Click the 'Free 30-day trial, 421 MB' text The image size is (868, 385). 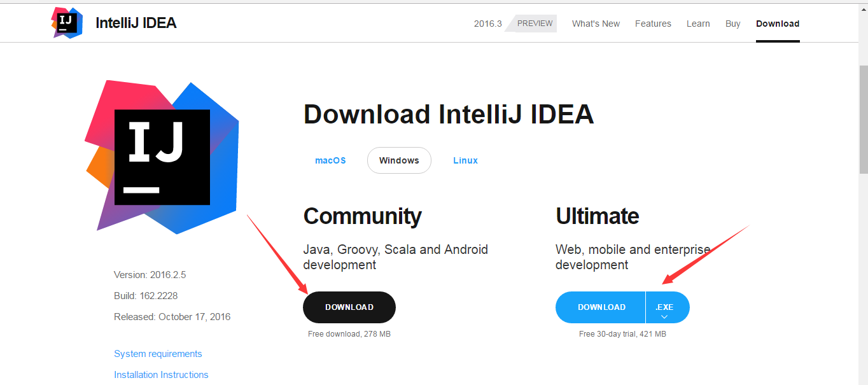click(622, 334)
